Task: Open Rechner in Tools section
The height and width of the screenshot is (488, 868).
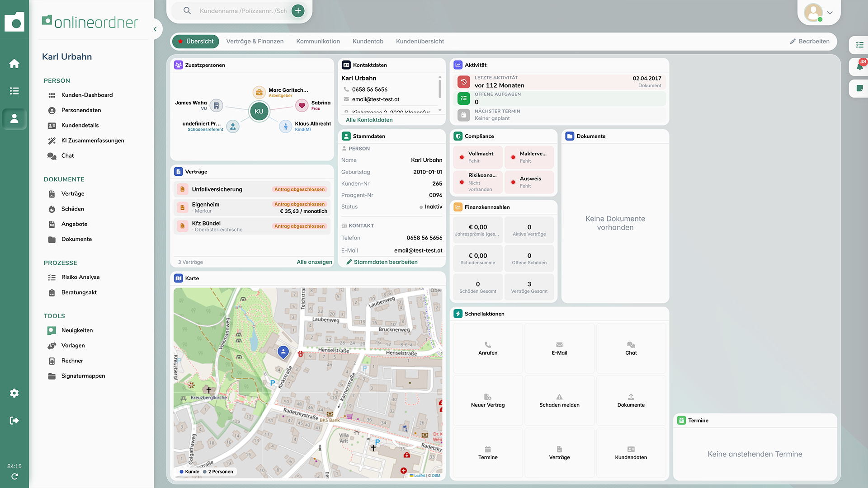Action: coord(72,361)
